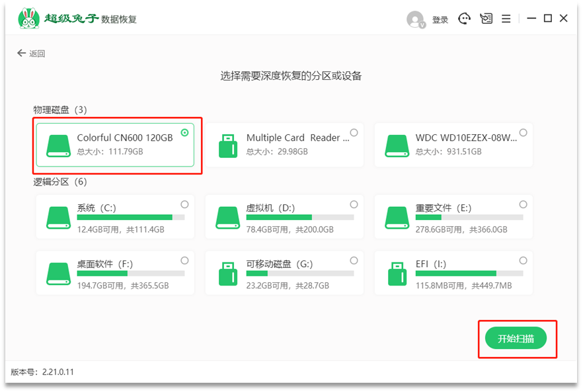Screen dimensions: 583x392
Task: Click the 桌面软件 (F:) usage bar
Action: [x=131, y=274]
